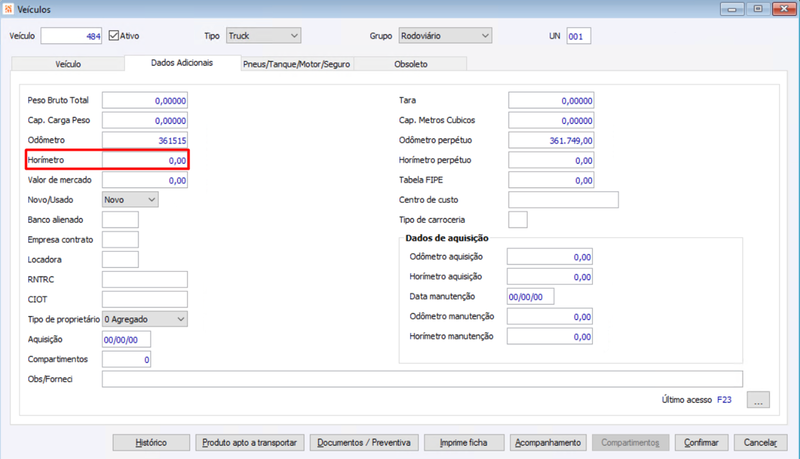Click the RNTRC input field

pyautogui.click(x=145, y=279)
